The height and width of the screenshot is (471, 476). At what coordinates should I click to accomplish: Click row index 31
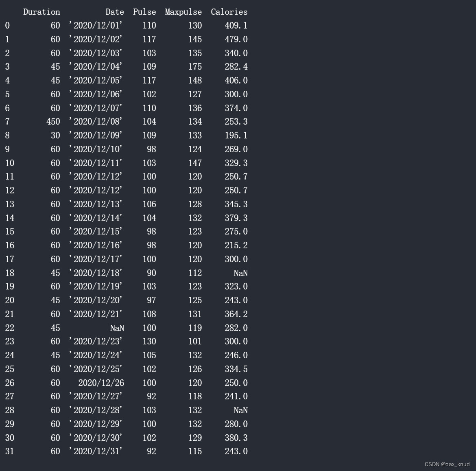pos(10,451)
